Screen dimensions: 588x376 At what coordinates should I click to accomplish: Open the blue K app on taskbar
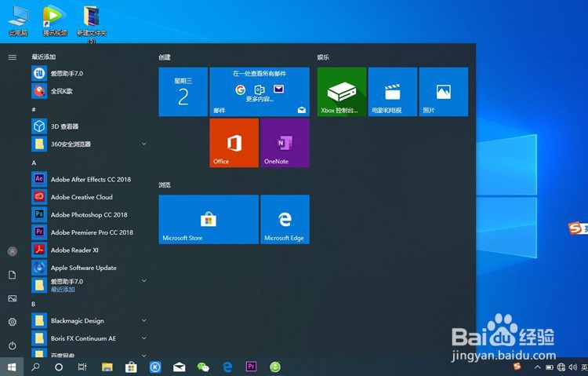(x=155, y=367)
